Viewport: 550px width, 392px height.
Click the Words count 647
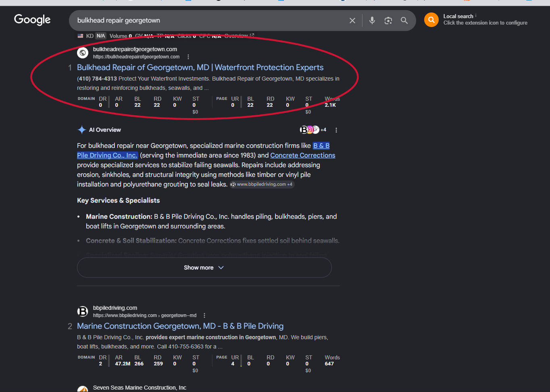(329, 364)
